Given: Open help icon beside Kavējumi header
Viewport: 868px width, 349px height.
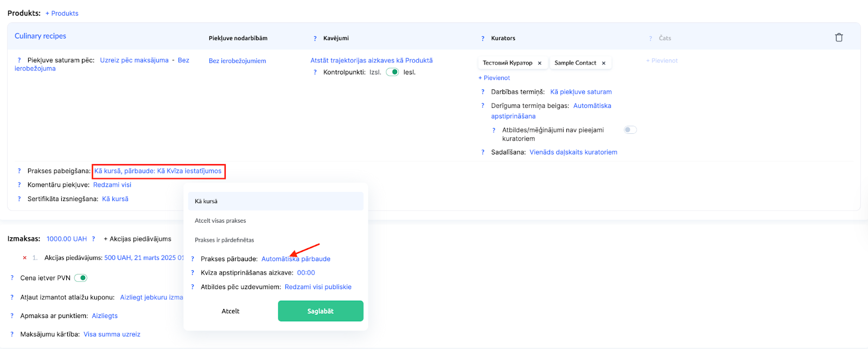Looking at the screenshot, I should [x=315, y=38].
